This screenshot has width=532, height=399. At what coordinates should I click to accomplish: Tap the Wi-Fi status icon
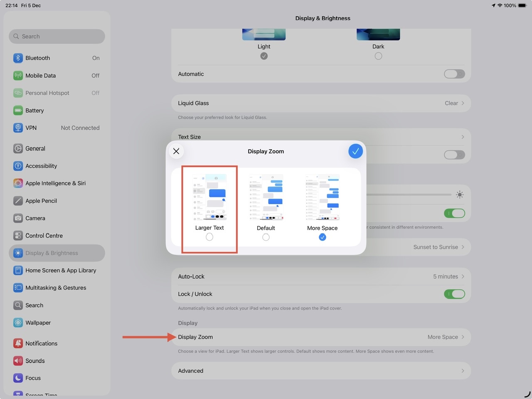click(500, 5)
